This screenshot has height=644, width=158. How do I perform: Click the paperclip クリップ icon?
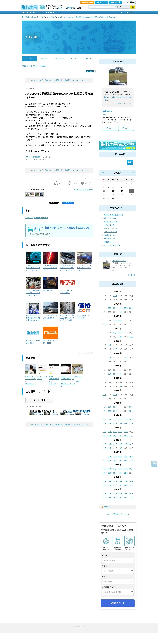click(82, 183)
